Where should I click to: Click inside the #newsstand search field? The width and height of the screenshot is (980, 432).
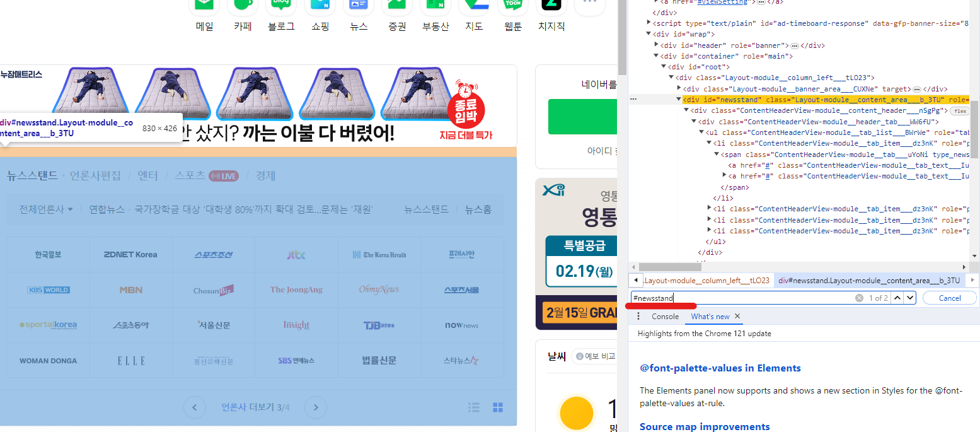pos(742,298)
